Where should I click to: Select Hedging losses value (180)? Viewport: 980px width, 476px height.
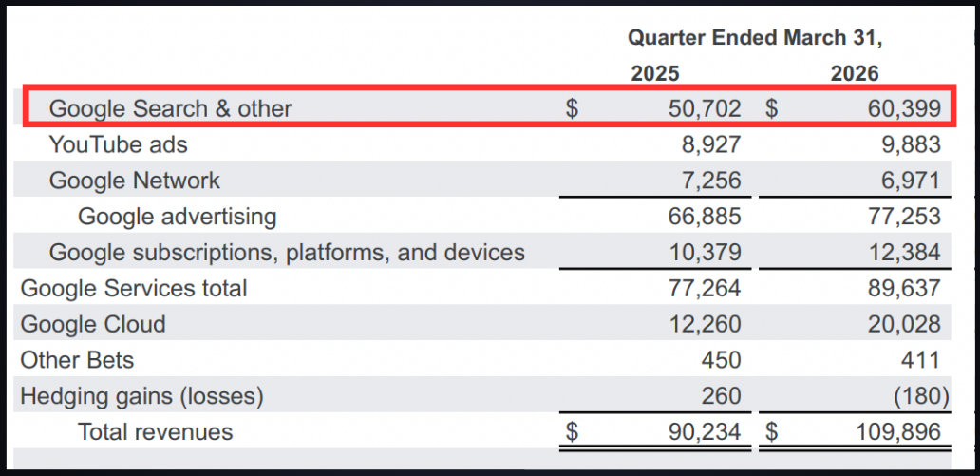[919, 396]
